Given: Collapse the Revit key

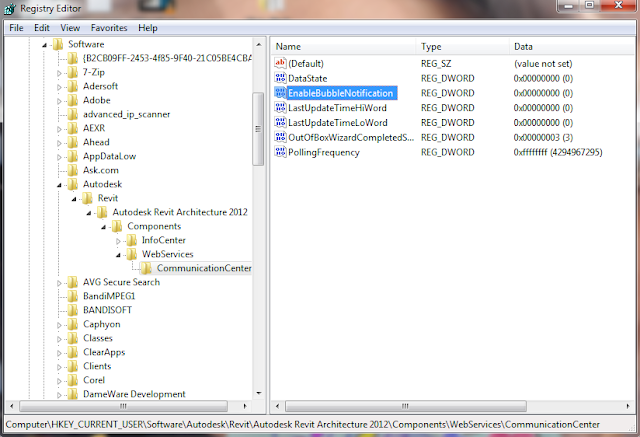Looking at the screenshot, I should [74, 199].
